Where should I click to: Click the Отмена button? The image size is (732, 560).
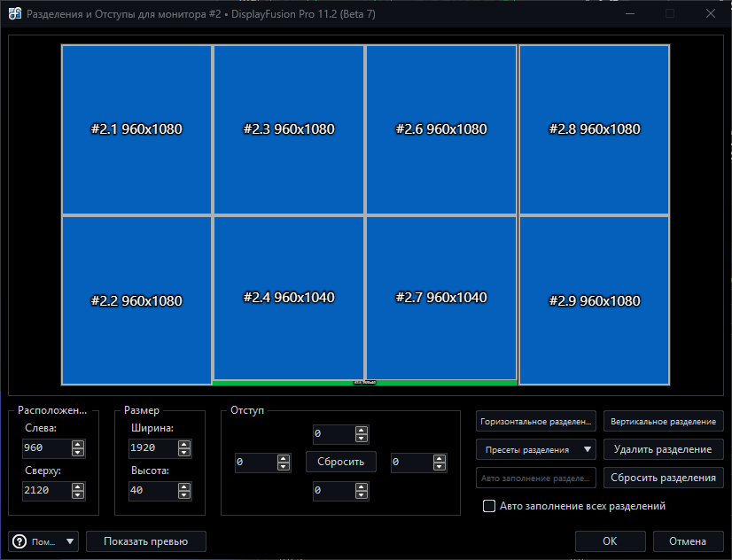(x=688, y=541)
